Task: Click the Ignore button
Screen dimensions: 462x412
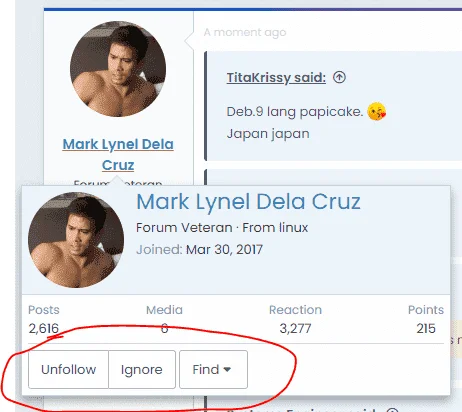Action: 142,369
